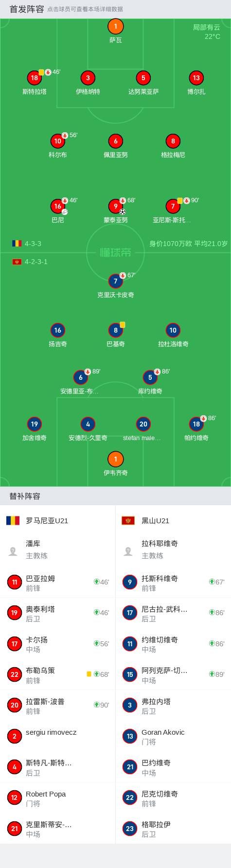Screen dimensions: 231x868
Task: Select 帕约维奇 number 18 blue icon
Action: tap(196, 424)
